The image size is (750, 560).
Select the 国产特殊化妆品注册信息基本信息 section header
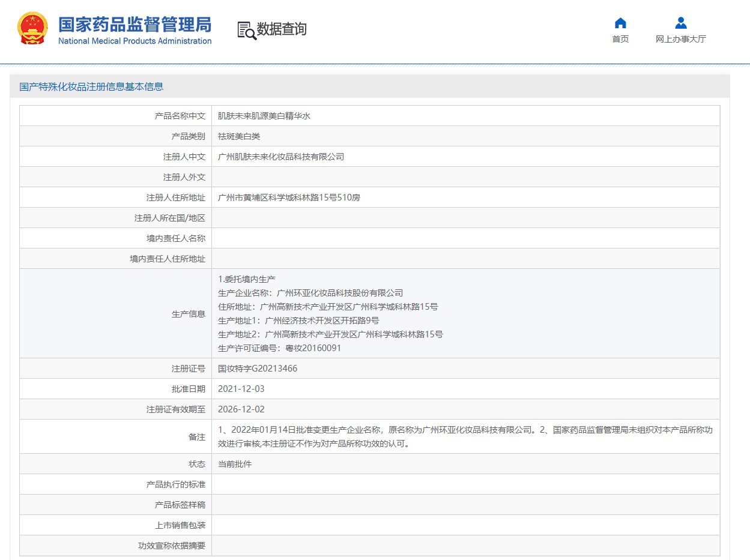[91, 86]
